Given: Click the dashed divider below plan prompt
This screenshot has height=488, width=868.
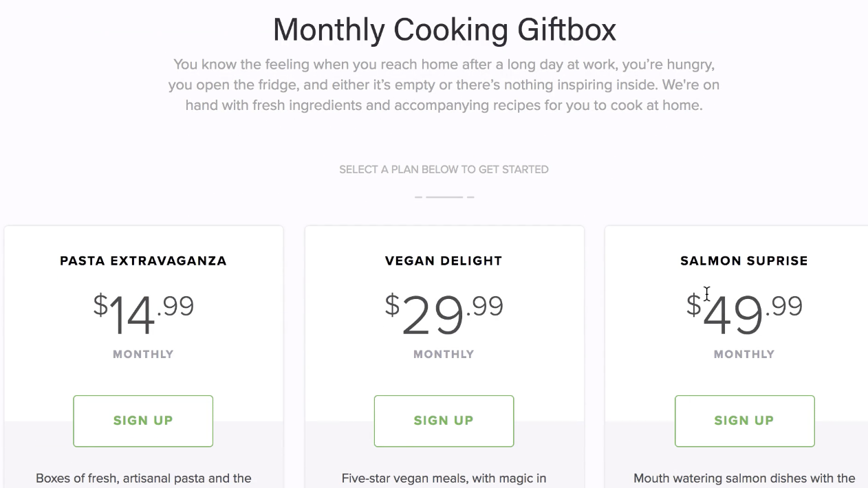Looking at the screenshot, I should pyautogui.click(x=444, y=197).
